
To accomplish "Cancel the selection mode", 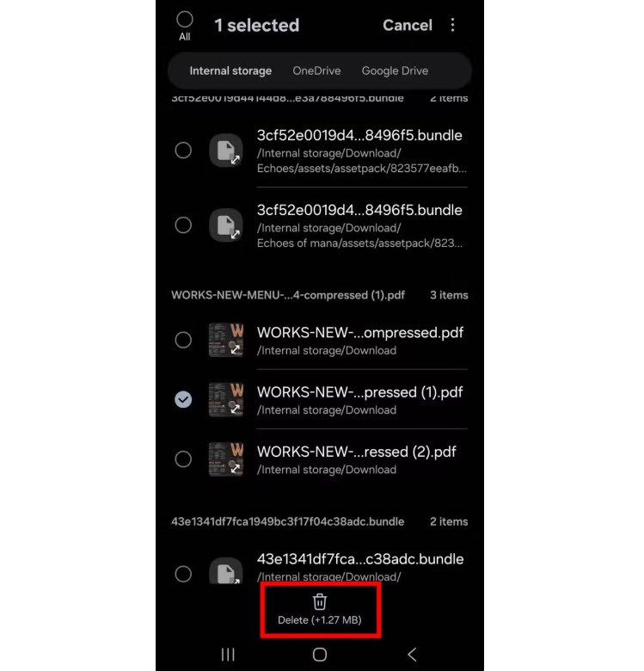I will pos(407,25).
